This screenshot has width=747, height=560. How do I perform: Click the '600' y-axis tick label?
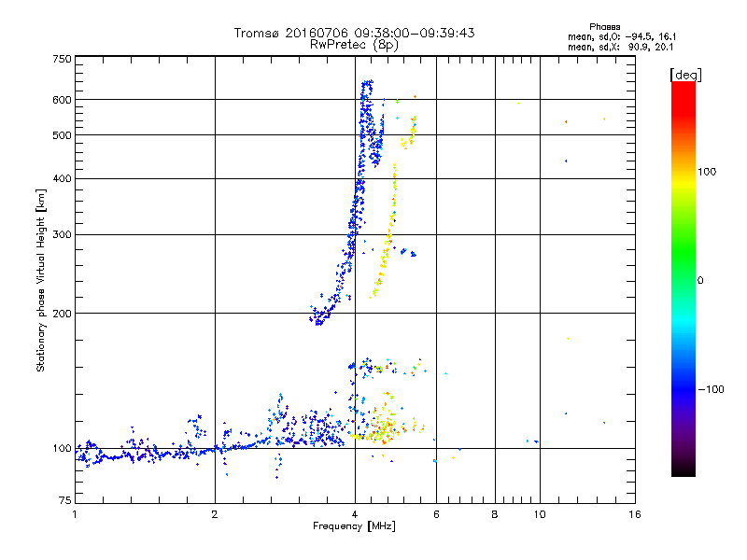coord(62,100)
